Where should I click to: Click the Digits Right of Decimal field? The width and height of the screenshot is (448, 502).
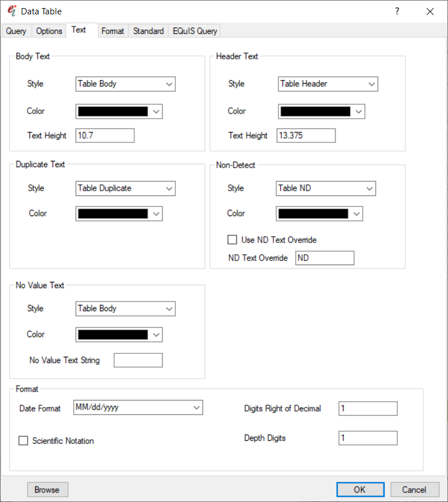(368, 409)
